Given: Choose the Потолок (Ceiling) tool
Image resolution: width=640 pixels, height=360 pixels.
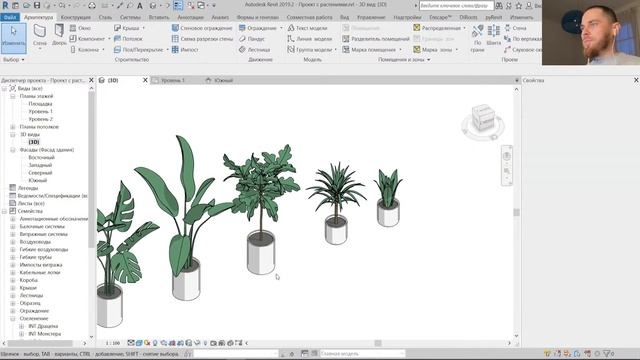Looking at the screenshot, I should click(128, 39).
